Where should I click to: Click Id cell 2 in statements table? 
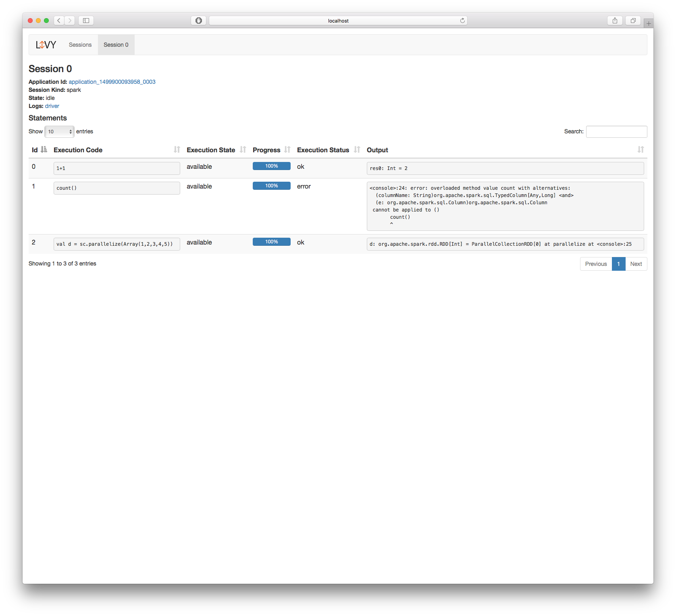(x=33, y=243)
